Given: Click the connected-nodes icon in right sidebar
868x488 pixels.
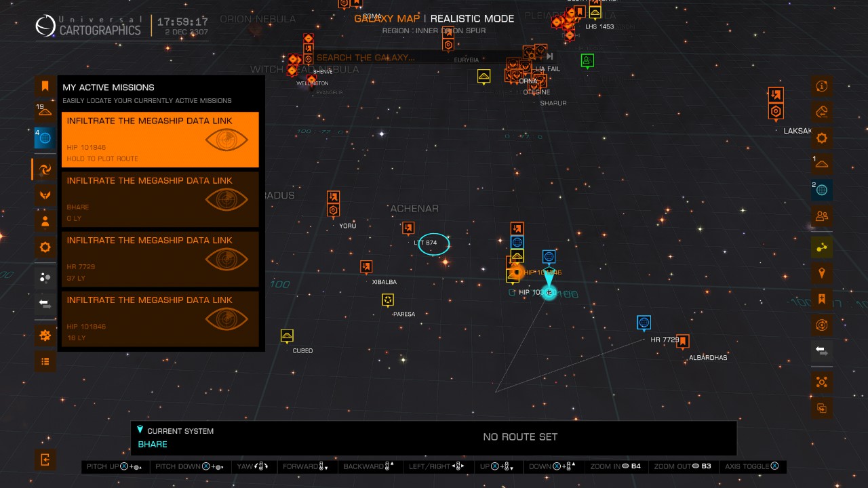Looking at the screenshot, I should click(x=822, y=382).
